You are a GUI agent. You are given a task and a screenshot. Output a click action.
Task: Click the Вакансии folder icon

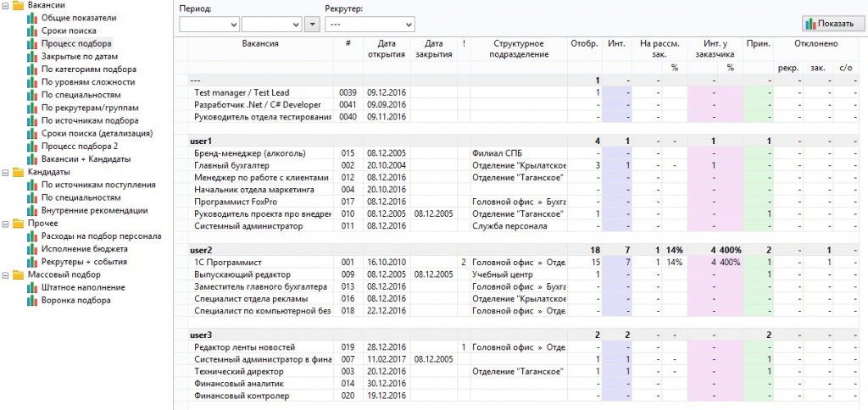click(x=19, y=5)
